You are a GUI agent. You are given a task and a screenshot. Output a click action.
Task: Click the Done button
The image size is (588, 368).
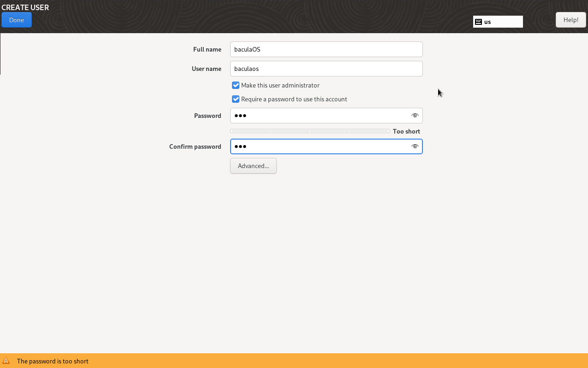click(17, 20)
